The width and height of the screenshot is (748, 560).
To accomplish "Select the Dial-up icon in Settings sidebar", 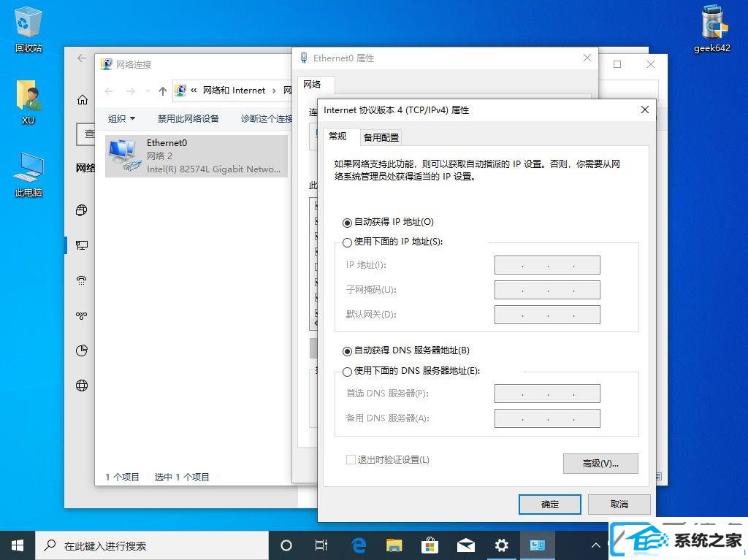I will click(x=82, y=280).
